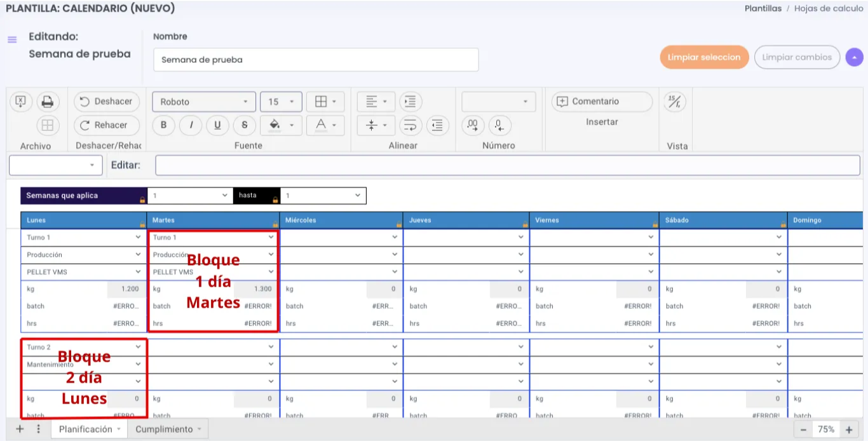
Task: Select the Viernes column header
Action: pyautogui.click(x=594, y=221)
